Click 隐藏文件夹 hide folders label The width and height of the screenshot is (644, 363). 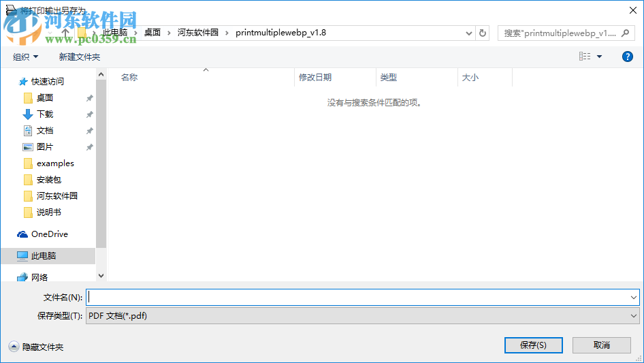pos(43,347)
